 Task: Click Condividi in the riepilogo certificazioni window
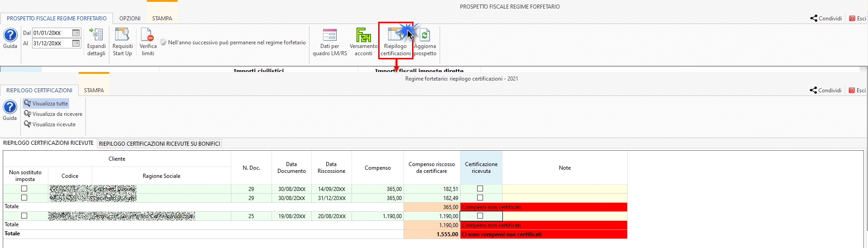[826, 91]
